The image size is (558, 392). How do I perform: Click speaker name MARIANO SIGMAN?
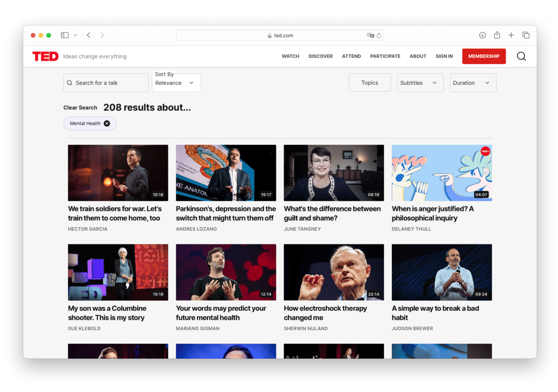[x=198, y=328]
